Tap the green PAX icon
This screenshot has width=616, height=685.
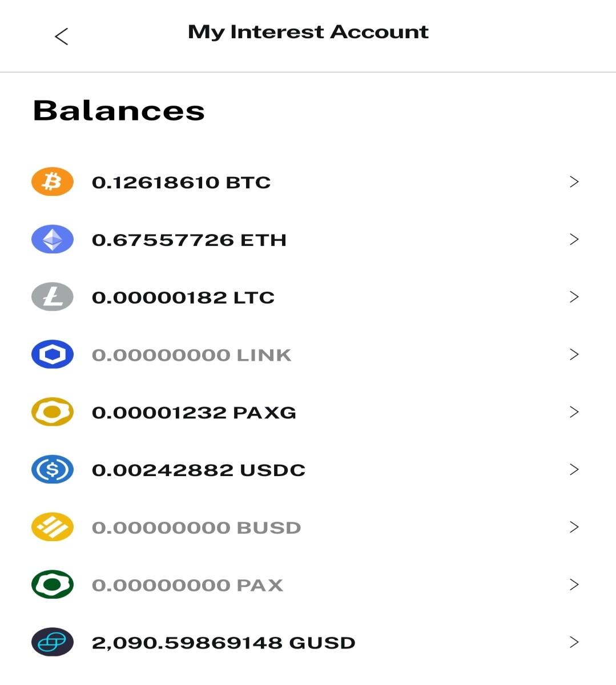[x=53, y=585]
